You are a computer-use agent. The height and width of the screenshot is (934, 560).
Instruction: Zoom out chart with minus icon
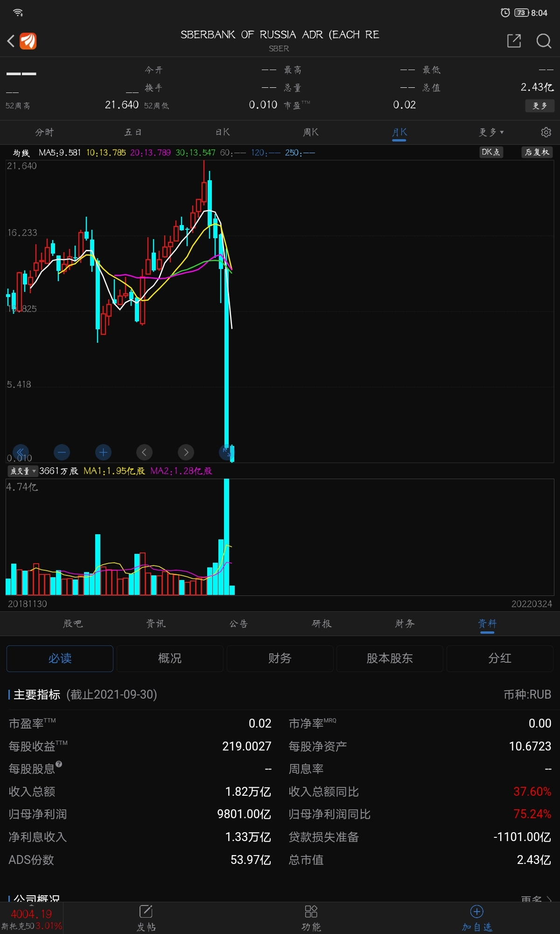(62, 452)
